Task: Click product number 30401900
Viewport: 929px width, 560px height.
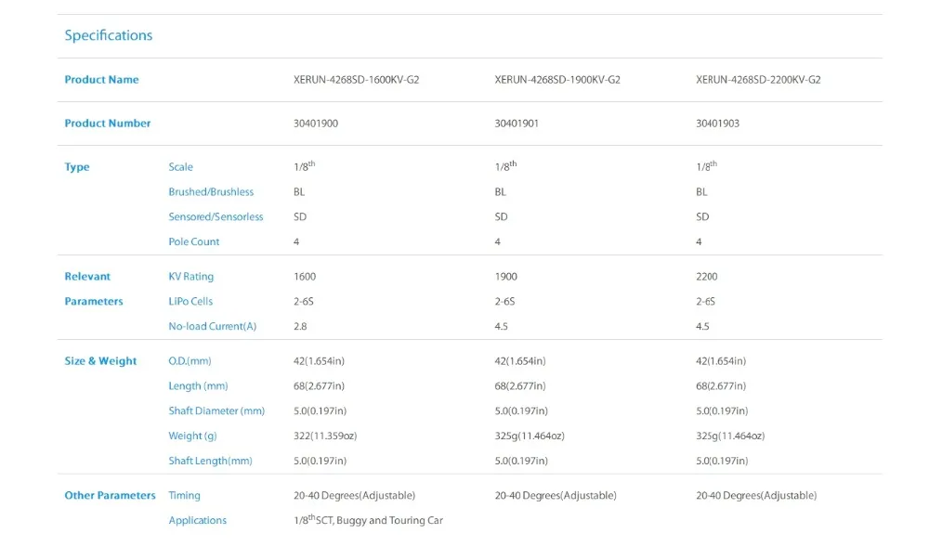Action: 316,124
